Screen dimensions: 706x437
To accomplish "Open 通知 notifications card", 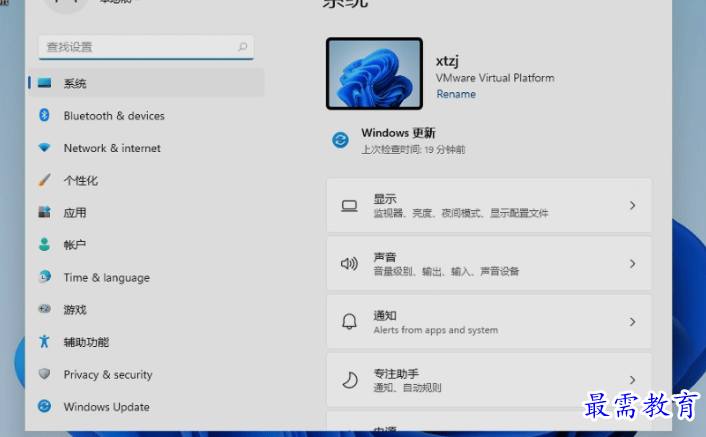I will point(489,321).
